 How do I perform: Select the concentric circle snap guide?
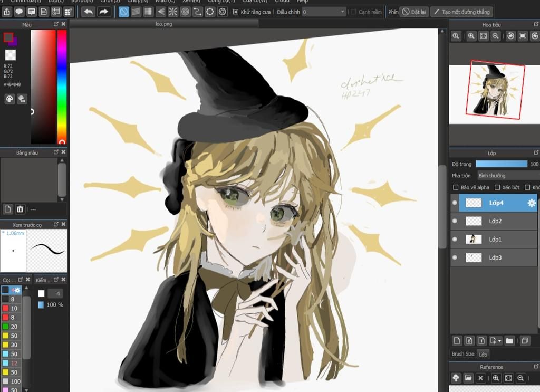(185, 12)
